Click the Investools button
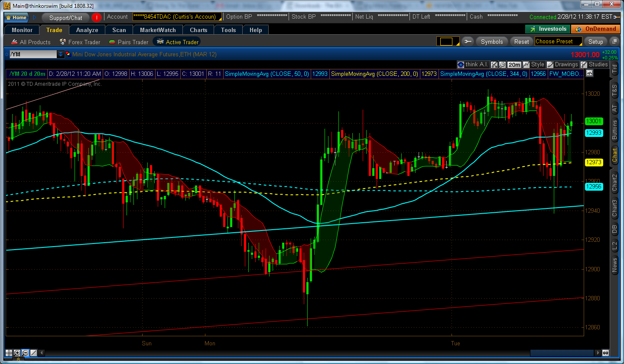Viewport: 624px width, 364px height. [x=548, y=29]
